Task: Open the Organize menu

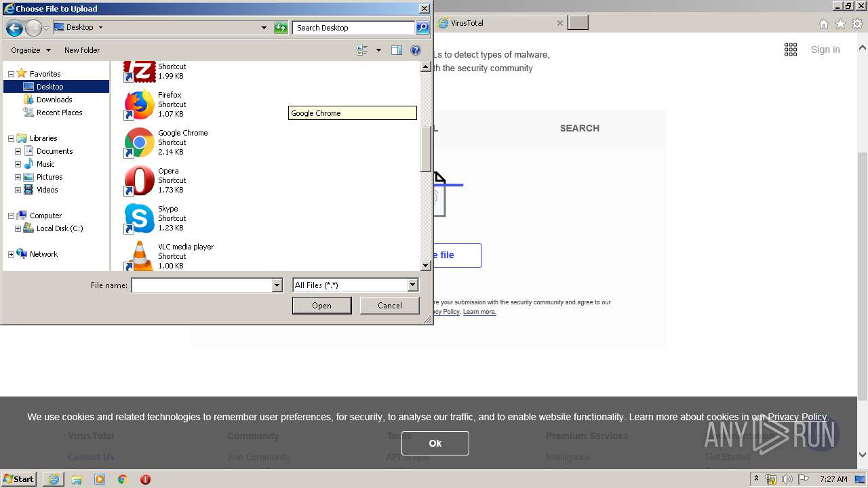Action: (x=31, y=50)
